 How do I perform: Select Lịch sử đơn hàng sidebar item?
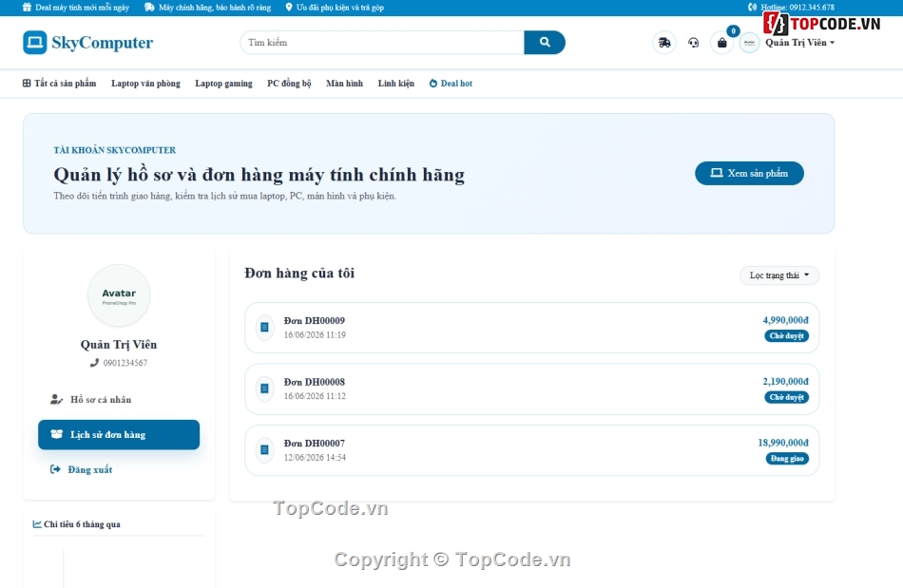tap(119, 435)
